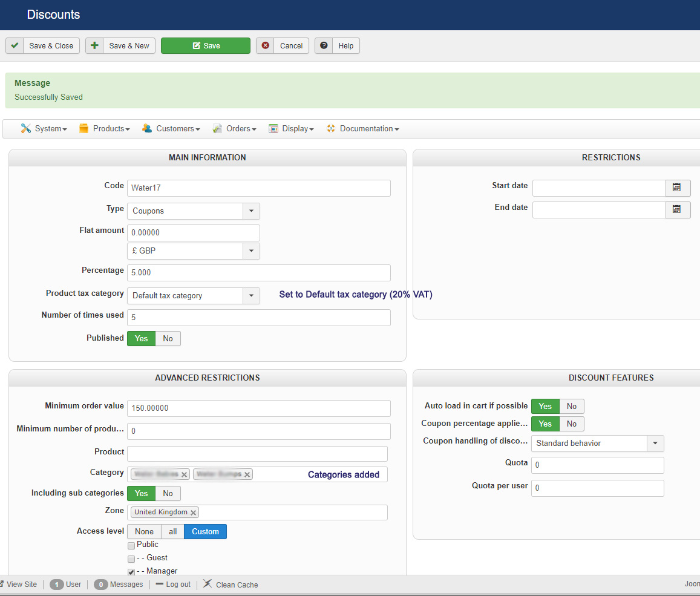The width and height of the screenshot is (700, 596).
Task: Expand the Customers menu
Action: [x=171, y=128]
